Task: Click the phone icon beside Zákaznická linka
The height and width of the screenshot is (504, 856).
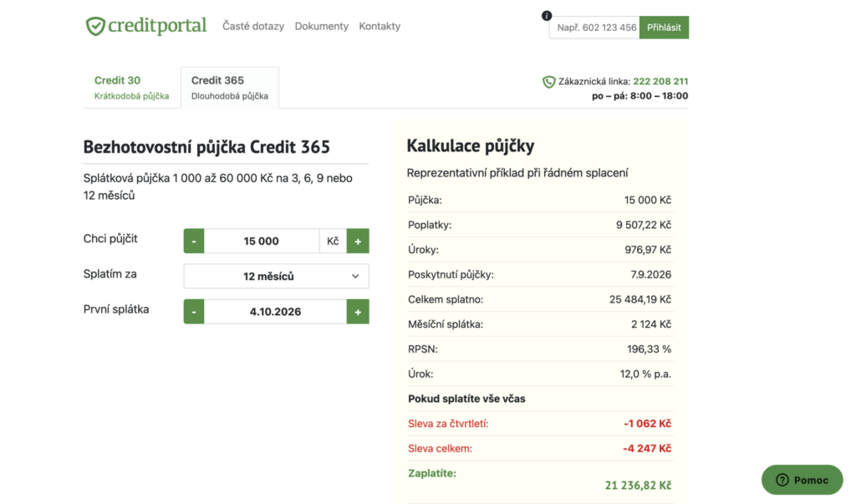Action: [548, 82]
